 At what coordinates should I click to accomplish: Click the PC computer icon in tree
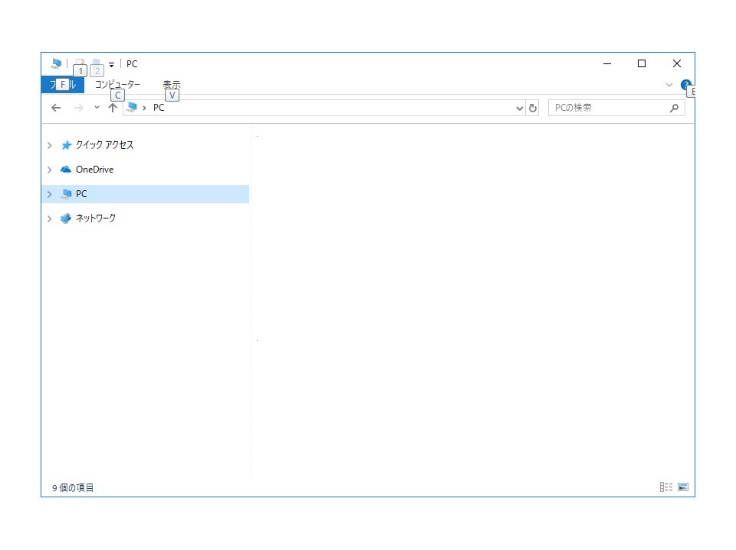point(66,194)
